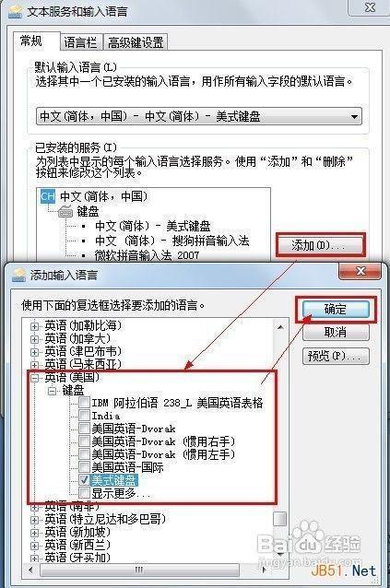Expand the 英语(加拿大) tree node
Image resolution: width=390 pixels, height=588 pixels.
34,339
